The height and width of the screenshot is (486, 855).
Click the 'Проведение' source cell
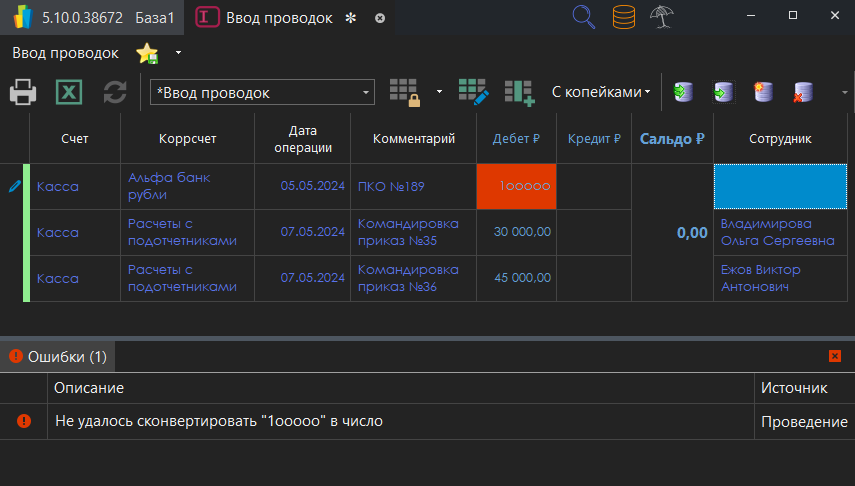point(804,422)
